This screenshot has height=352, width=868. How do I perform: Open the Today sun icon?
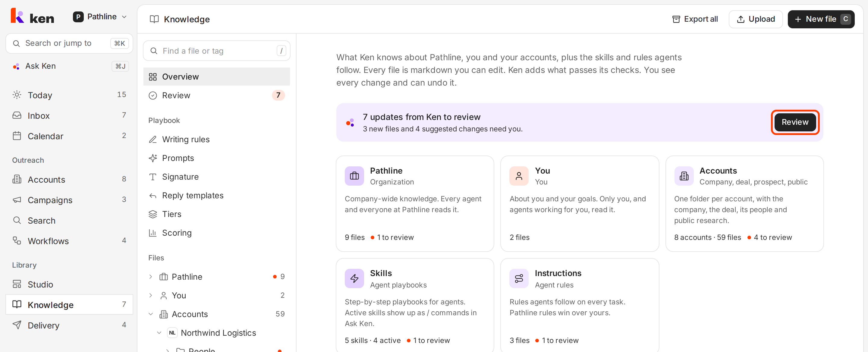coord(17,95)
